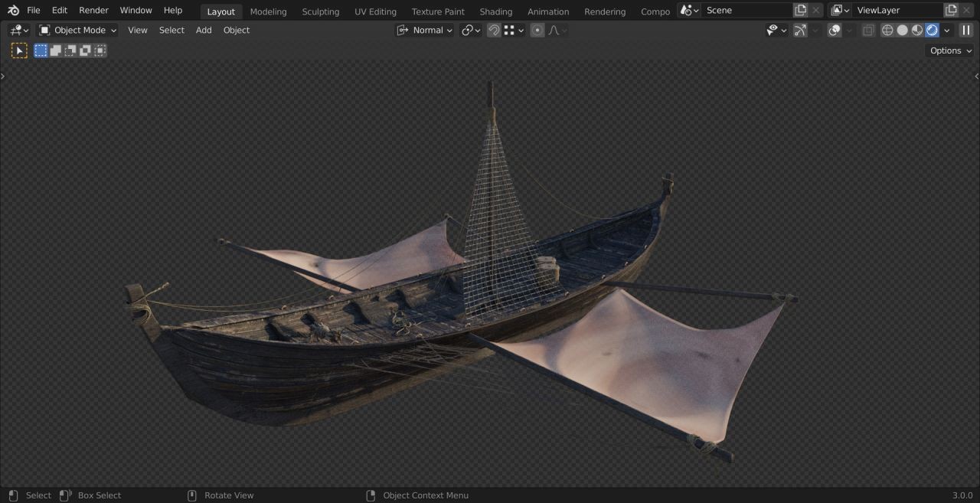
Task: Expand the Options dropdown
Action: pos(950,51)
